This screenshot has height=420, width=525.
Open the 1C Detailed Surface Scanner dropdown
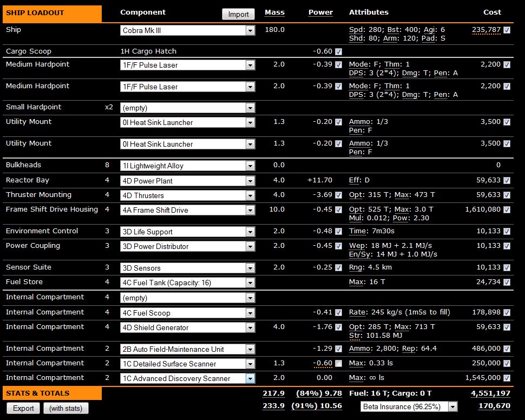pos(187,364)
